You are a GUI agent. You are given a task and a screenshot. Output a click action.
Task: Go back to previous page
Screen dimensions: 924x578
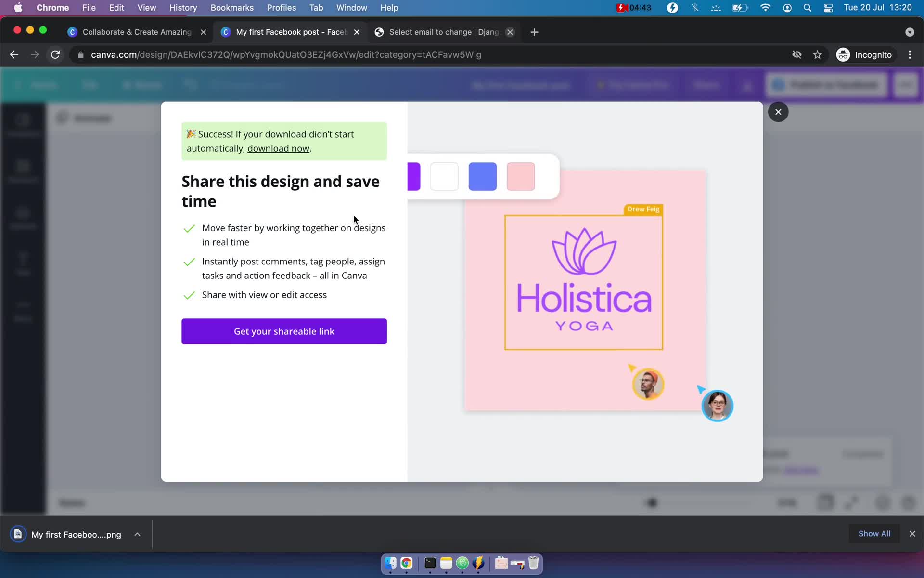[14, 54]
